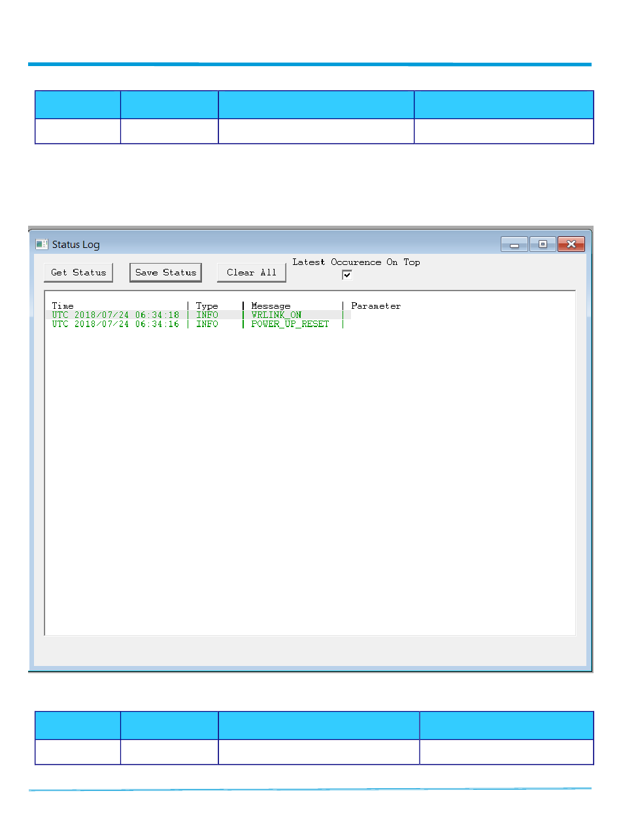Select the VRLINK_ON message entry
The image size is (621, 840).
tap(277, 315)
